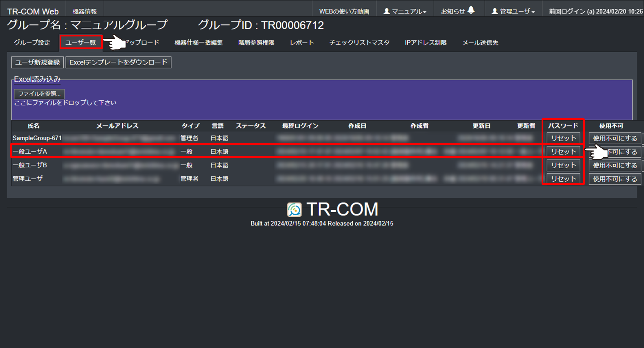Image resolution: width=644 pixels, height=348 pixels.
Task: Click お知らせ notifications label
Action: click(x=453, y=11)
